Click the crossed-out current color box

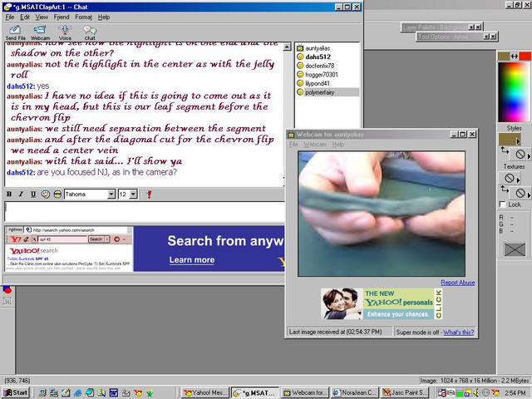pyautogui.click(x=515, y=249)
